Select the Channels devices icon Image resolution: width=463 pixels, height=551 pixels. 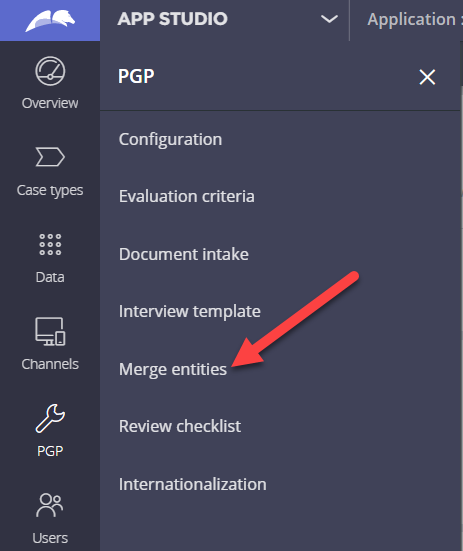click(50, 331)
